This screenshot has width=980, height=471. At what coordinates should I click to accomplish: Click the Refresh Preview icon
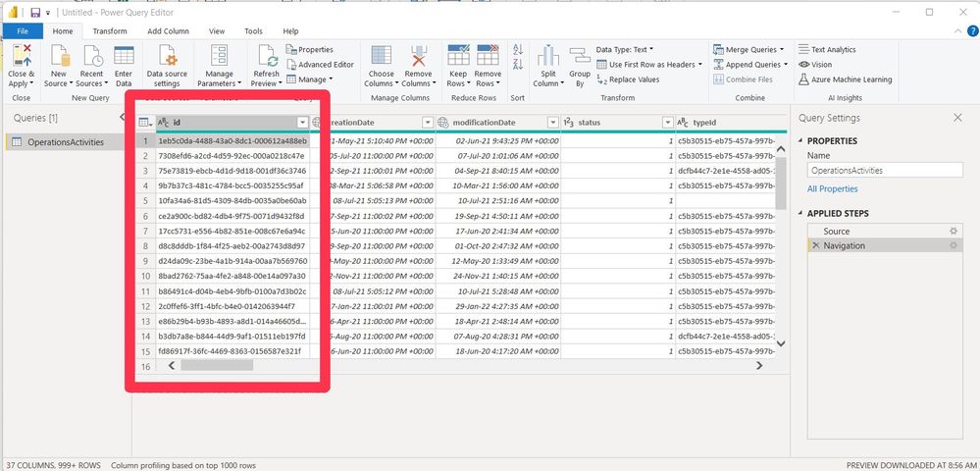pyautogui.click(x=268, y=56)
